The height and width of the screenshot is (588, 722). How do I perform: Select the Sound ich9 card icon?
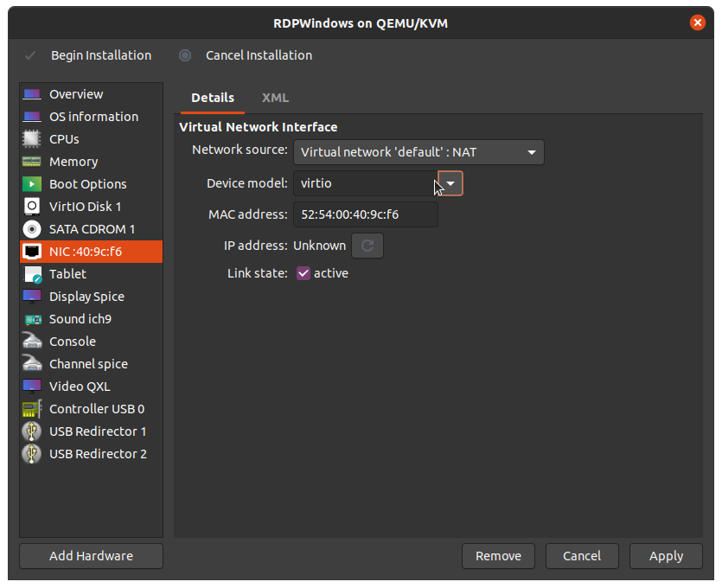coord(32,319)
